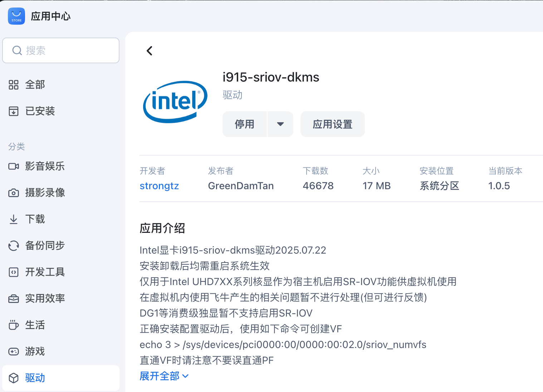Open the 全部 category grid icon
The height and width of the screenshot is (392, 543).
pos(14,85)
